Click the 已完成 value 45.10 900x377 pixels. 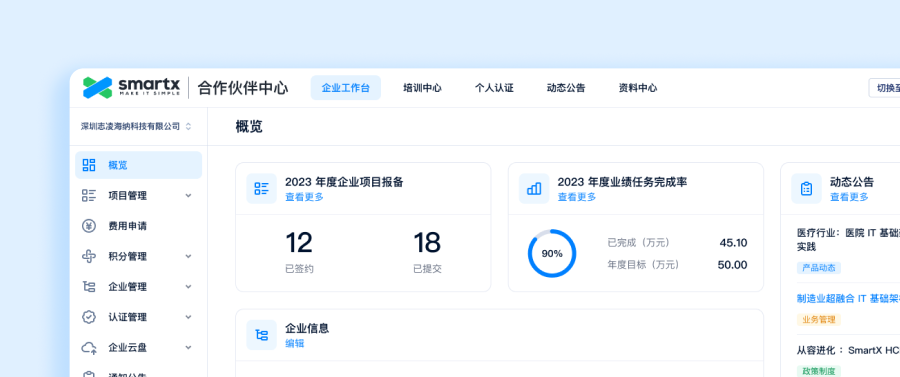pos(734,243)
